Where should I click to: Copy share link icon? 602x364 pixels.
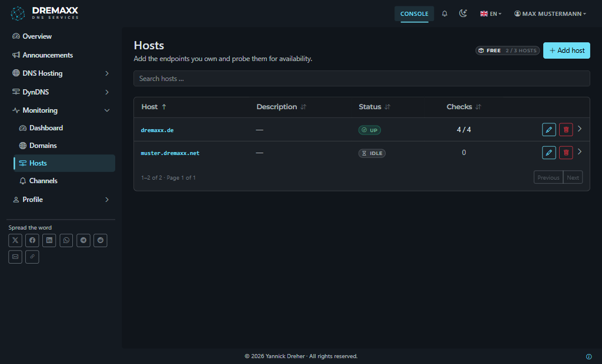coord(32,257)
